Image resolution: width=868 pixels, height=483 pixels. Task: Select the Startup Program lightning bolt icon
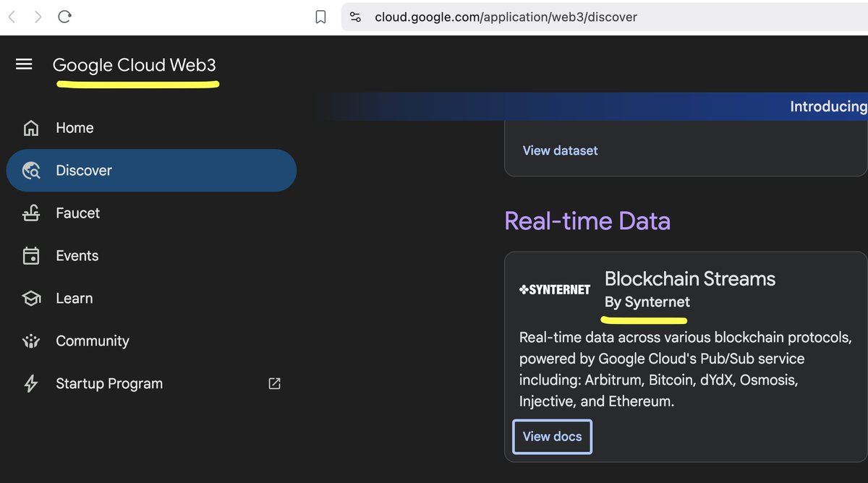point(31,383)
